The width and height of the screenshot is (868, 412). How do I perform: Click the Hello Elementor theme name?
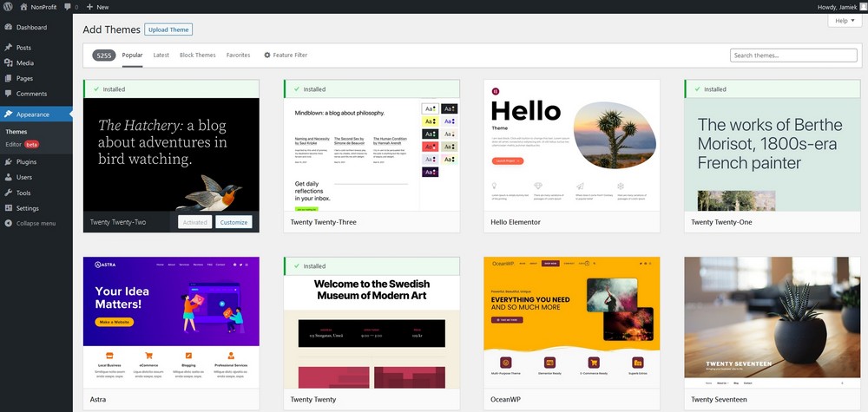[516, 222]
